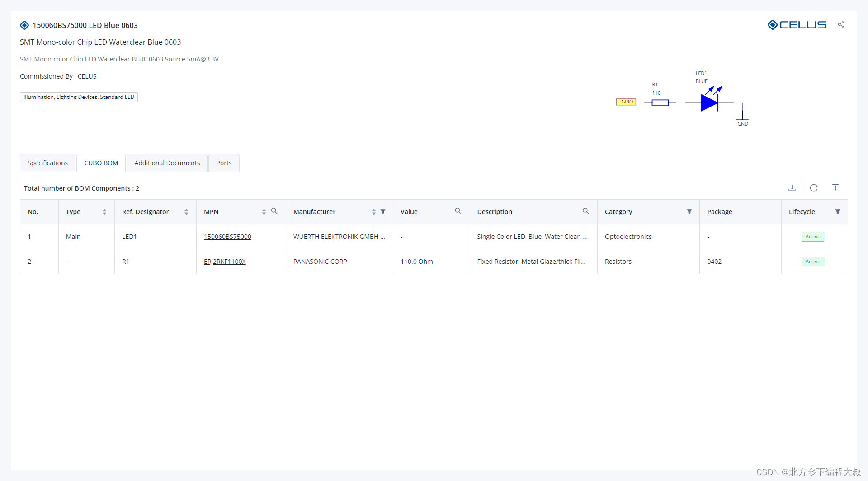Click the Resistors category cell

coord(648,262)
